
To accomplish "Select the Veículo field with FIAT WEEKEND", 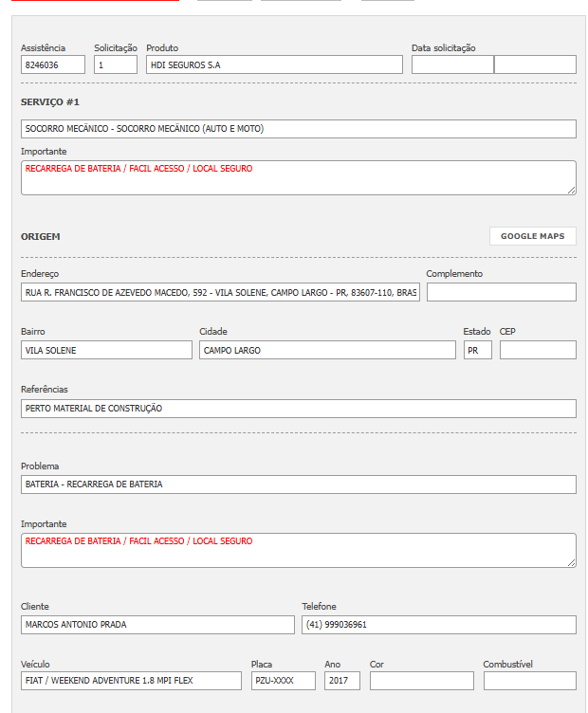I will (x=132, y=681).
